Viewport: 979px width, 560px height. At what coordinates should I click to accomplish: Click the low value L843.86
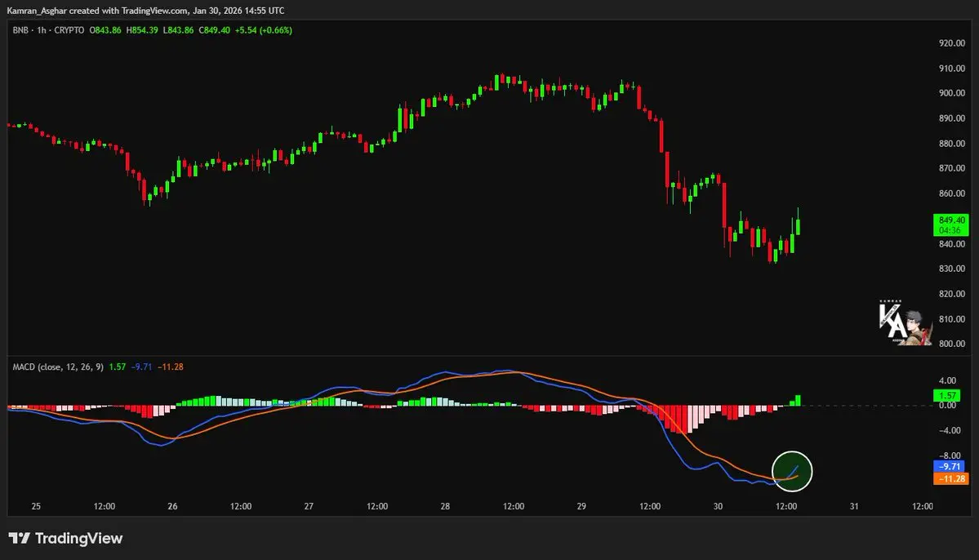pos(179,30)
